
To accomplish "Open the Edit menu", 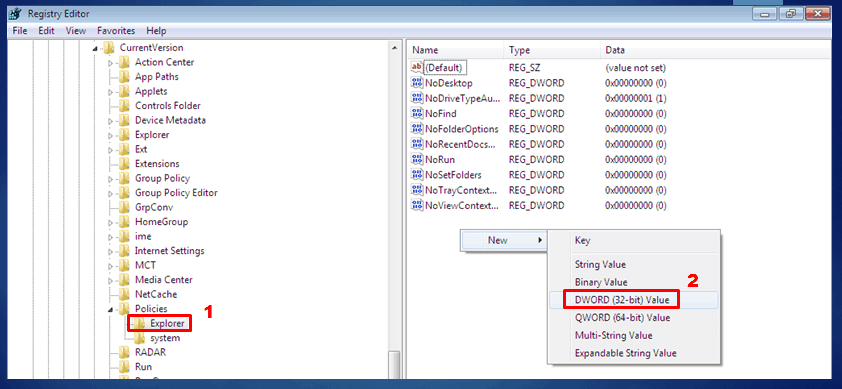I will (46, 31).
